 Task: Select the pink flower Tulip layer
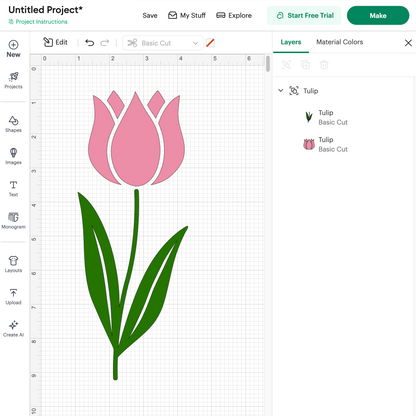[344, 144]
